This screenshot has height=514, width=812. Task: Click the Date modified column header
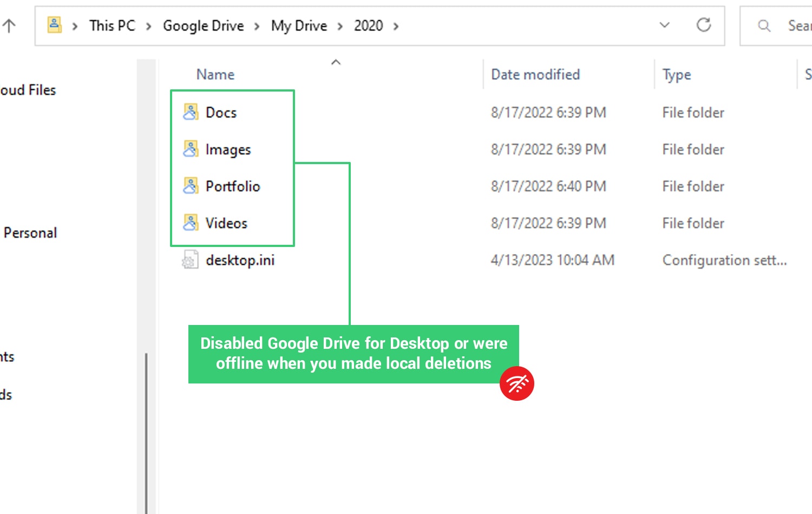tap(535, 74)
